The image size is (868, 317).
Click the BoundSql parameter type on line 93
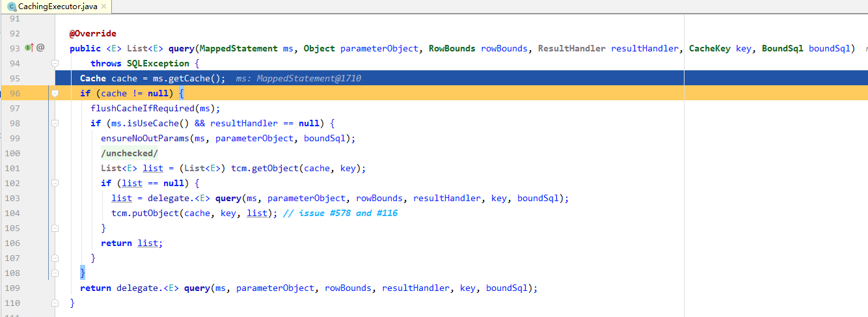[x=783, y=48]
